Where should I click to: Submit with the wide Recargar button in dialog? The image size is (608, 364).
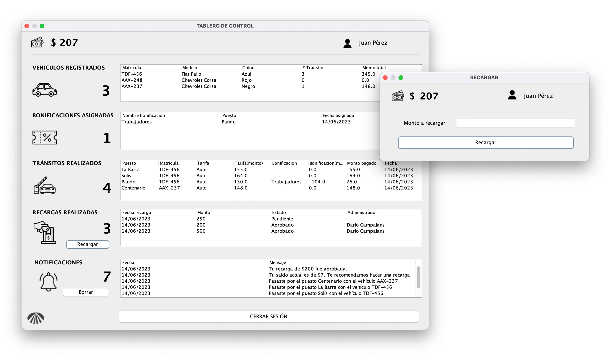click(x=485, y=143)
